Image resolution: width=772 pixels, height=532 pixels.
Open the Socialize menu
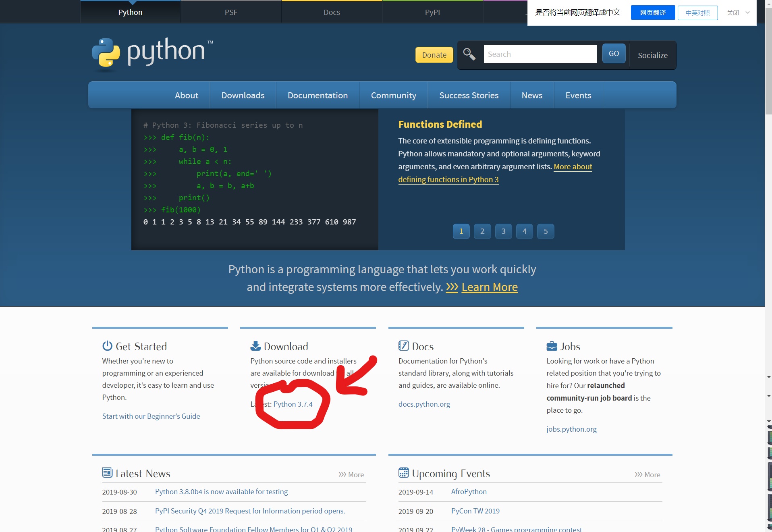coord(652,55)
